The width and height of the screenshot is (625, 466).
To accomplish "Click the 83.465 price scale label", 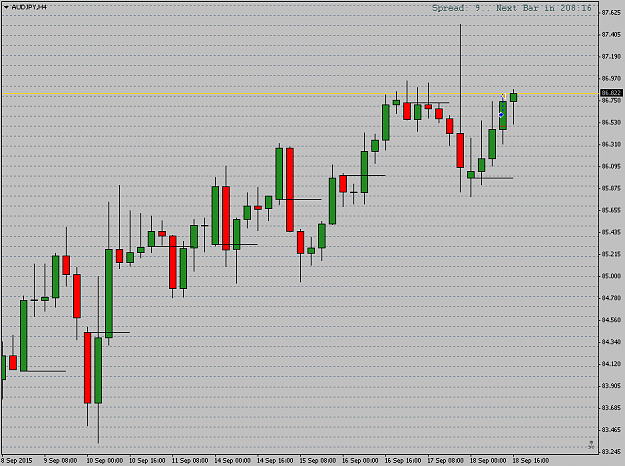I will (x=611, y=430).
